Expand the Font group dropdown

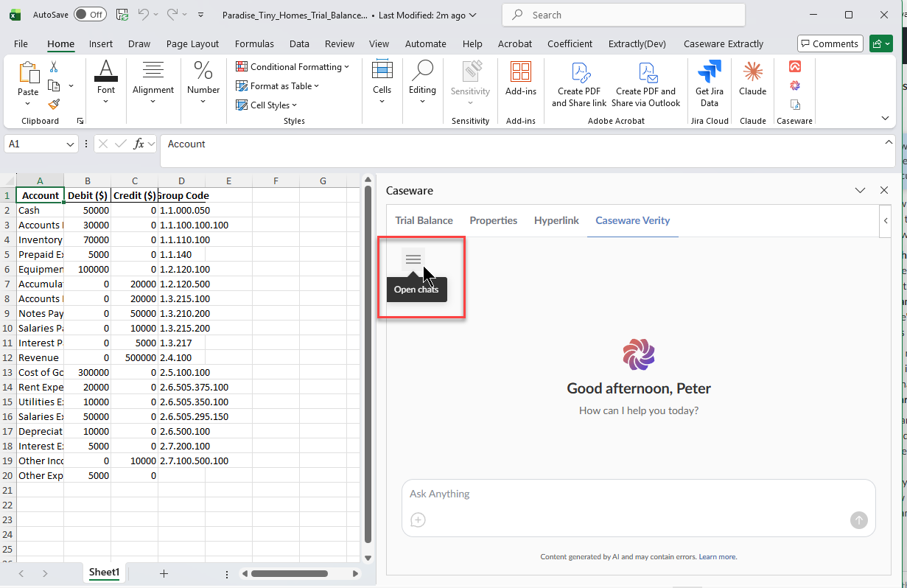(x=106, y=102)
